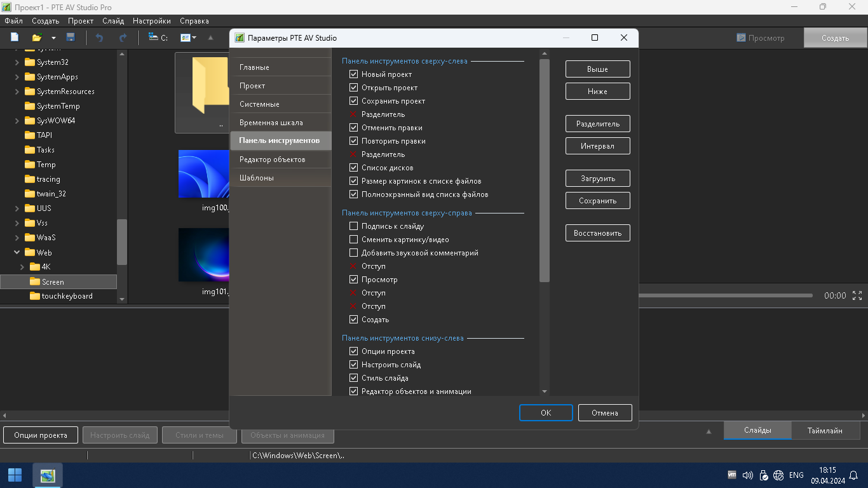Switch to the 'Таймлайн' tab
868x488 pixels.
[825, 430]
